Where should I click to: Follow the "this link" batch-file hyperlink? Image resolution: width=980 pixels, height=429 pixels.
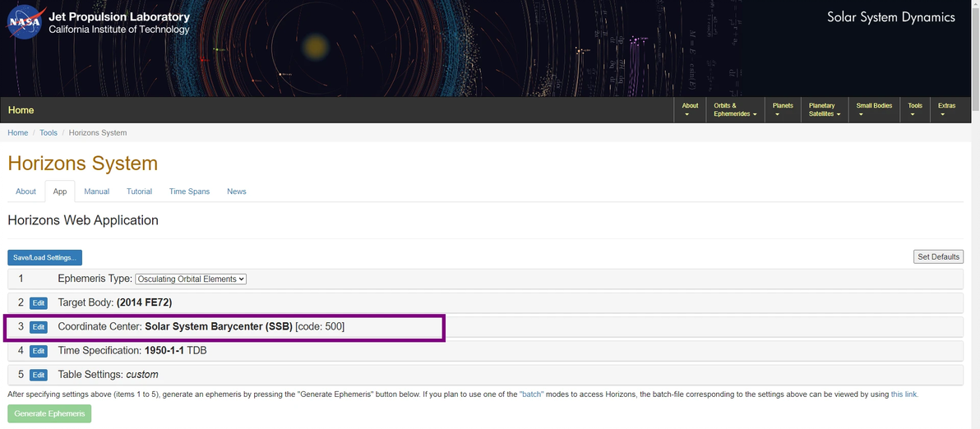point(904,394)
